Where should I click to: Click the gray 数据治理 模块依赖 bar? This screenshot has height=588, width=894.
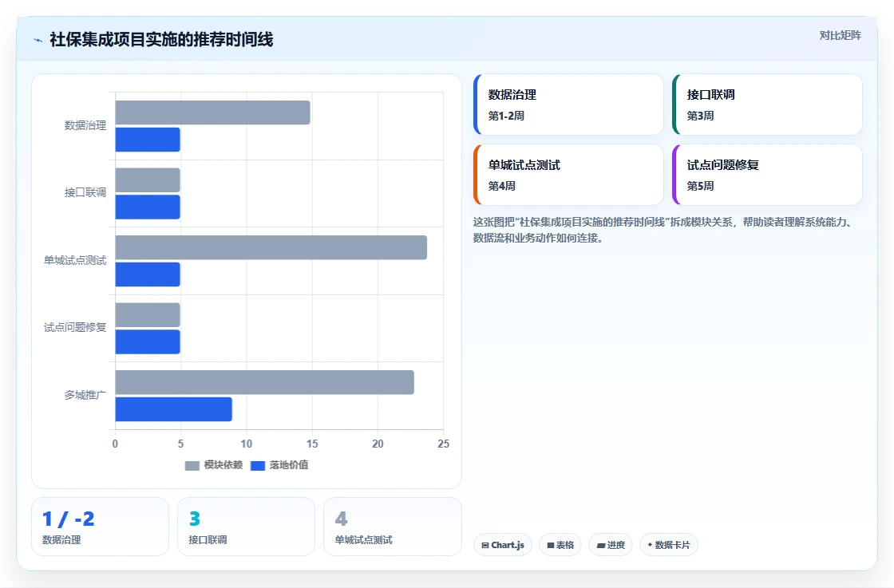(x=212, y=112)
